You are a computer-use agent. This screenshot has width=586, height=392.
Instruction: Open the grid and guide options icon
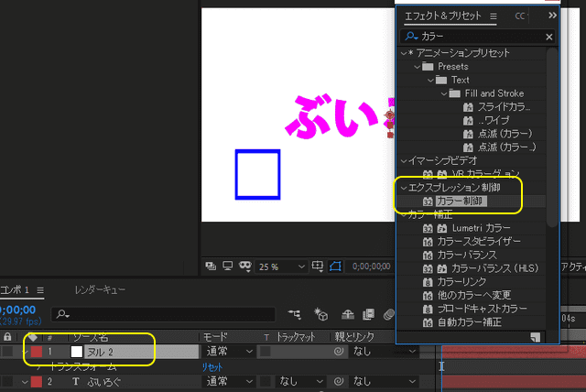tap(318, 267)
